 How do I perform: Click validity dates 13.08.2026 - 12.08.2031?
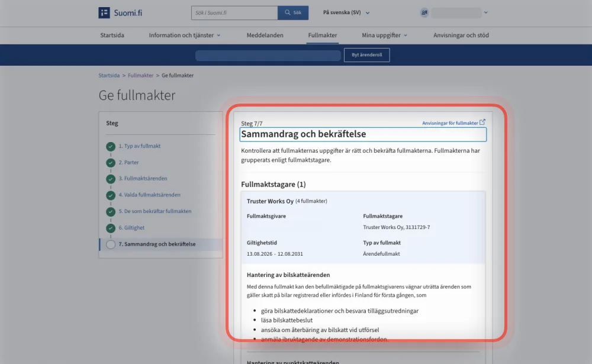[275, 254]
